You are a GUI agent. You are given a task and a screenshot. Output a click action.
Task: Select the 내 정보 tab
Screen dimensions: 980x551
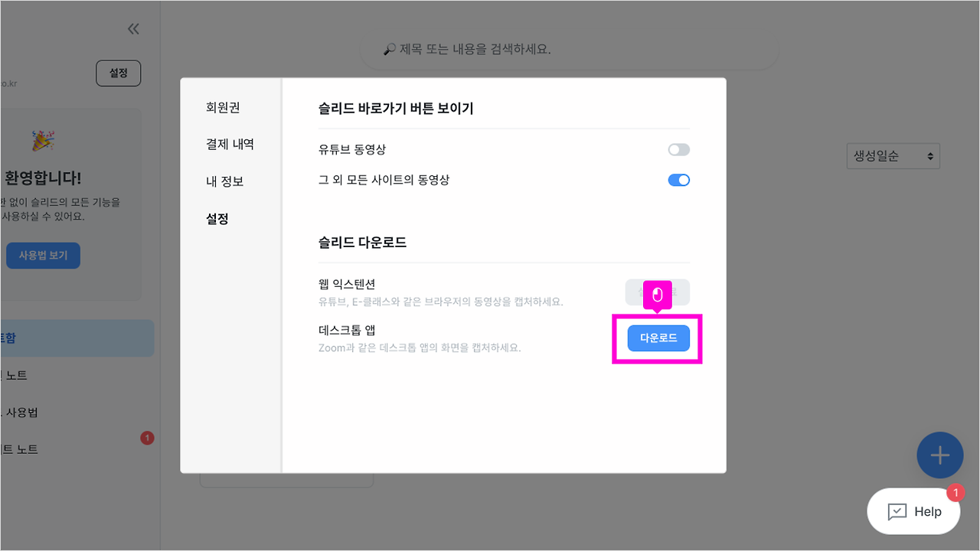tap(223, 181)
